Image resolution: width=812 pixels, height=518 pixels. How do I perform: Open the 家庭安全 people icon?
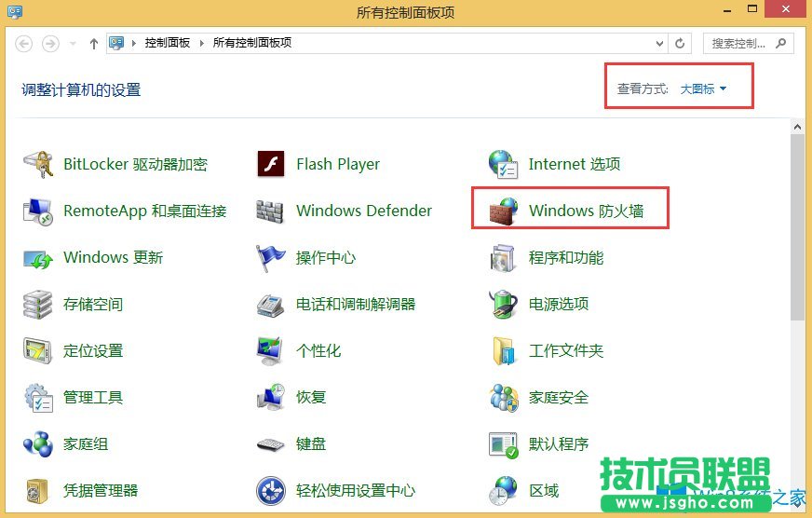click(x=504, y=398)
